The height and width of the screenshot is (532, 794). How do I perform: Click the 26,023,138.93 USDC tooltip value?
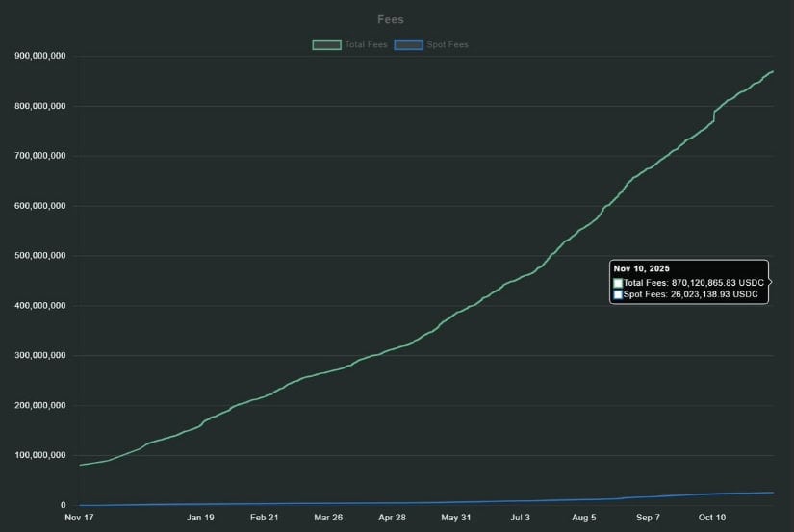[714, 294]
